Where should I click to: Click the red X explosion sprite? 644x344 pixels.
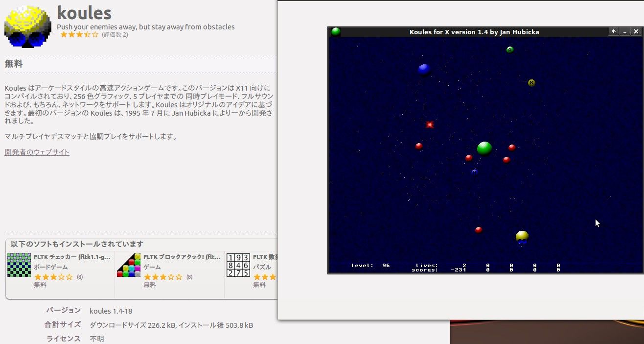[430, 124]
